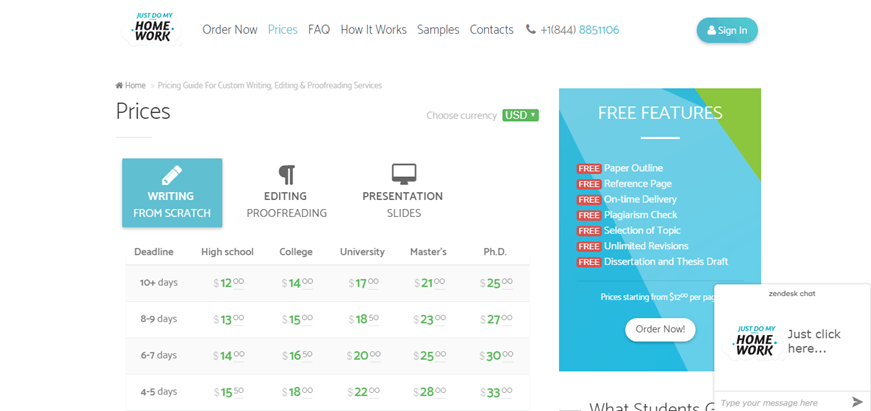The width and height of the screenshot is (871, 411).
Task: Click the Just Do My Homework logo
Action: click(152, 29)
